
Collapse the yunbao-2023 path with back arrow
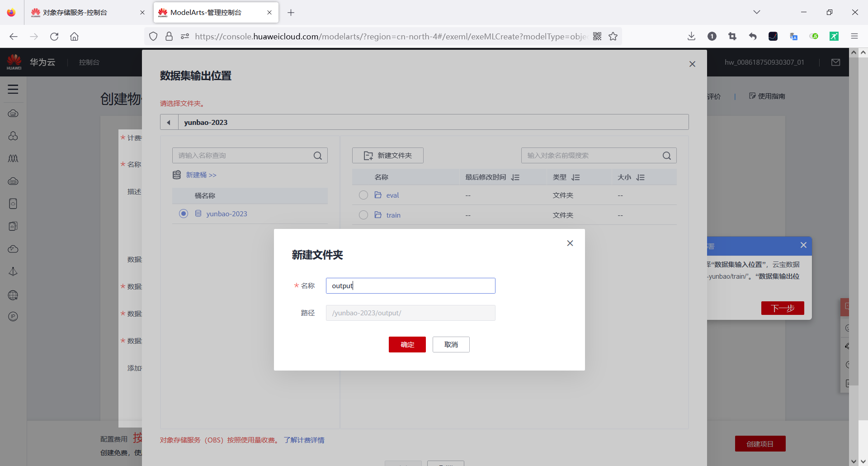(169, 122)
